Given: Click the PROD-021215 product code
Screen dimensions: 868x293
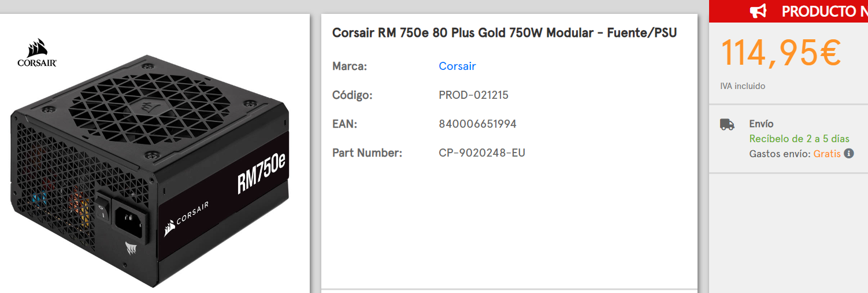Looking at the screenshot, I should (x=473, y=95).
